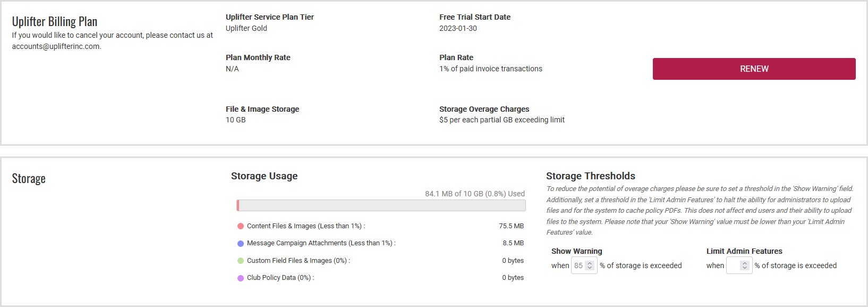The width and height of the screenshot is (868, 307).
Task: Click the Uplifter Service Plan Tier label
Action: (270, 17)
